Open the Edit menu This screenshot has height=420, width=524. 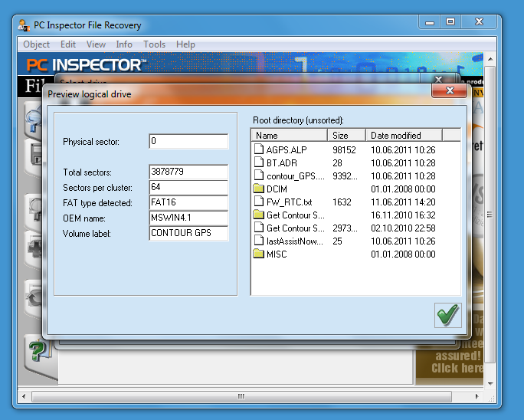68,44
